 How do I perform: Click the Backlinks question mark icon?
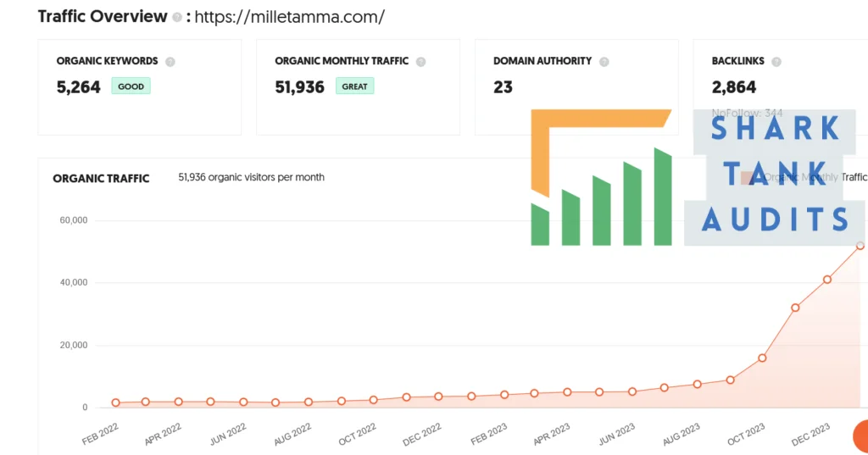(x=776, y=62)
